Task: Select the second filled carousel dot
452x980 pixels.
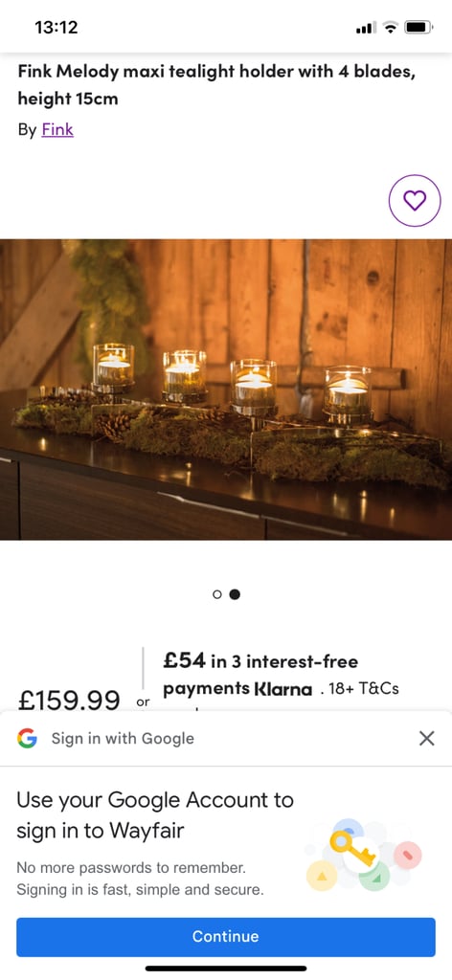Action: tap(235, 594)
